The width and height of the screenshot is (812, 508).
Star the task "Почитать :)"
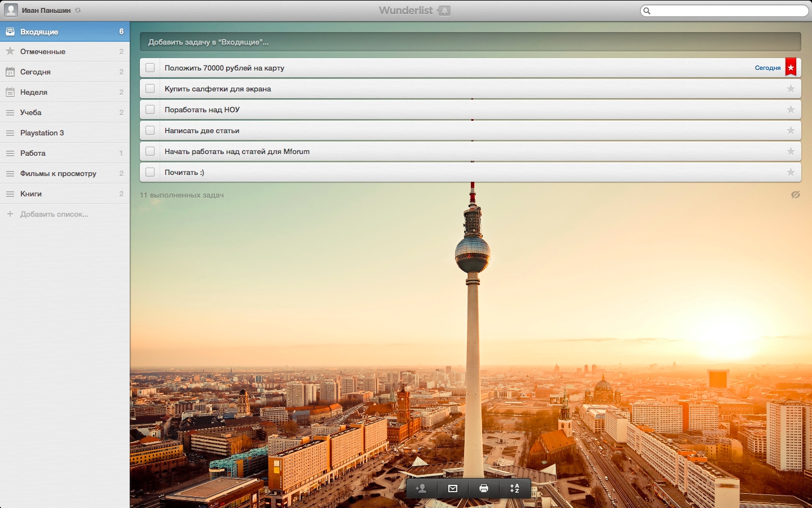[791, 172]
